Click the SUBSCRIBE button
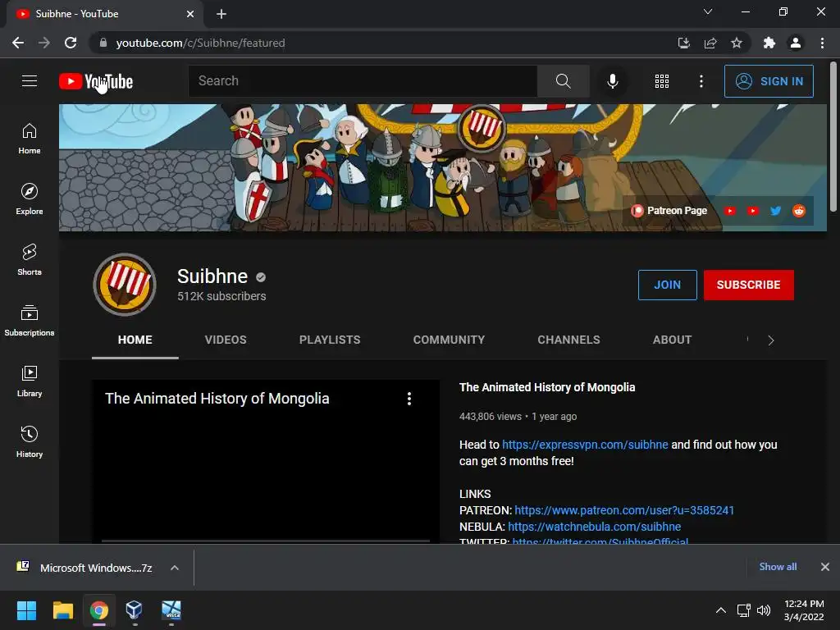Image resolution: width=840 pixels, height=630 pixels. coord(748,285)
